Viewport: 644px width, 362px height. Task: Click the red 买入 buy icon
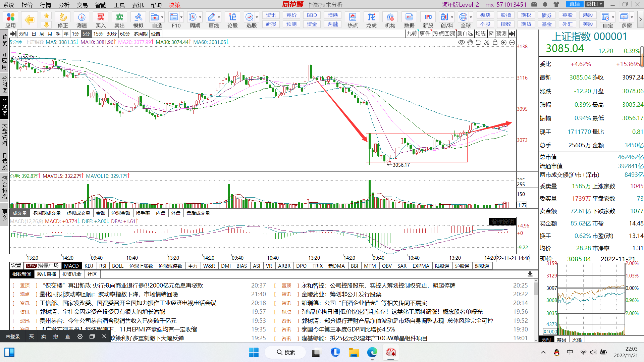point(101,20)
